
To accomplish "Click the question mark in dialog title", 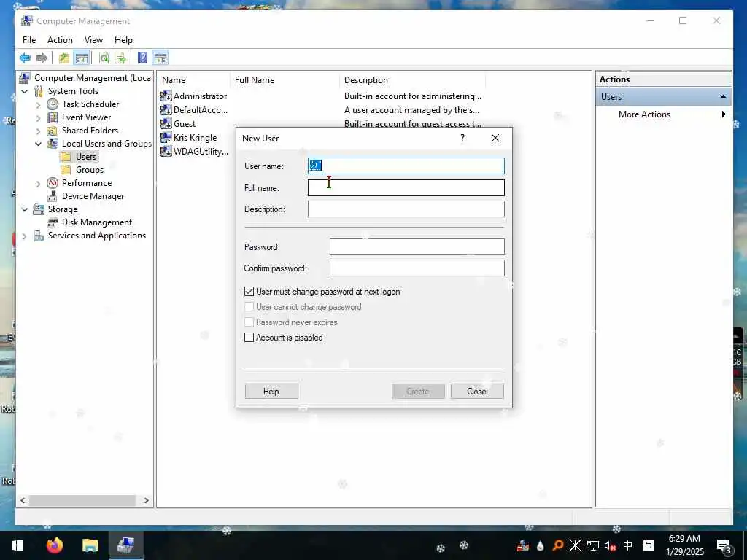I will pos(462,138).
